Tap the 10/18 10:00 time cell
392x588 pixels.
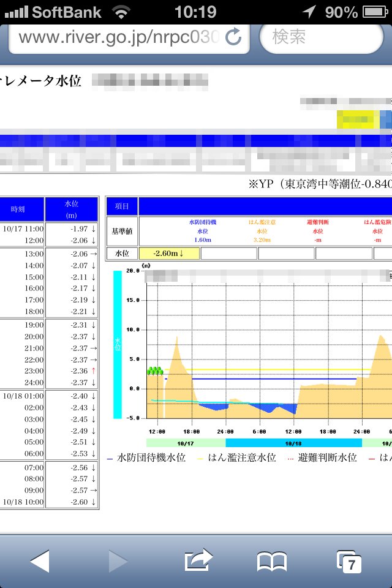point(23,502)
